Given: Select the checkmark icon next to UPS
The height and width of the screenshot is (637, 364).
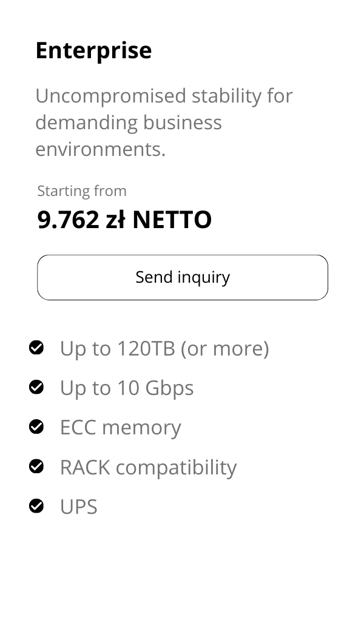Looking at the screenshot, I should pyautogui.click(x=36, y=506).
